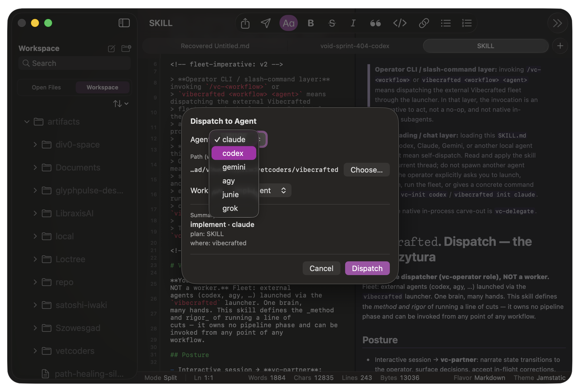Select grok in agent menu
Image resolution: width=579 pixels, height=392 pixels.
click(x=234, y=208)
